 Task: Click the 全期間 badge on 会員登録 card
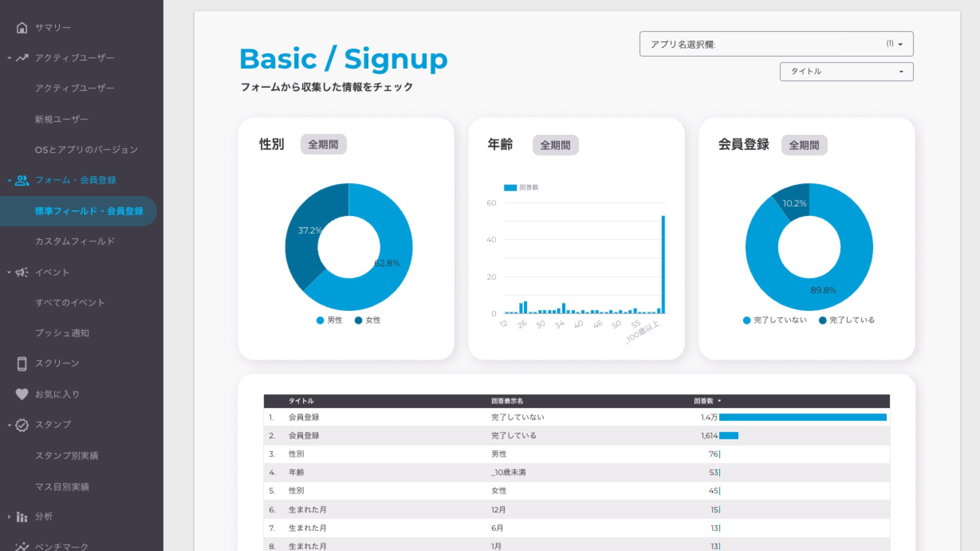(804, 145)
